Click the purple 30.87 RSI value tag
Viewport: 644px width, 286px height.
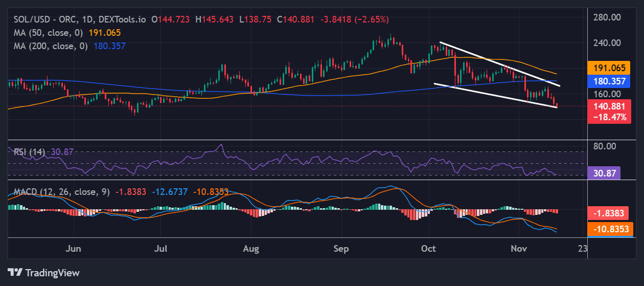604,174
